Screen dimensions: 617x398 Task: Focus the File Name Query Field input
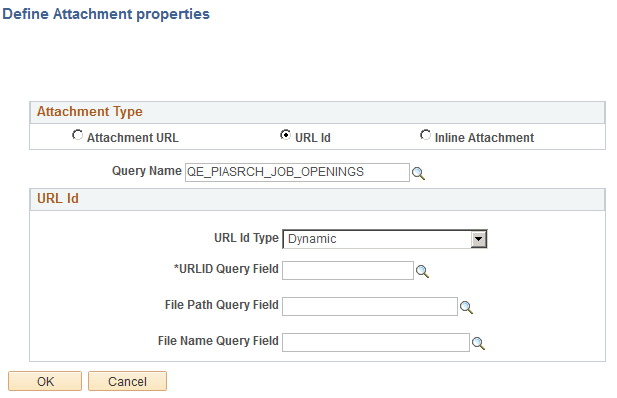376,342
